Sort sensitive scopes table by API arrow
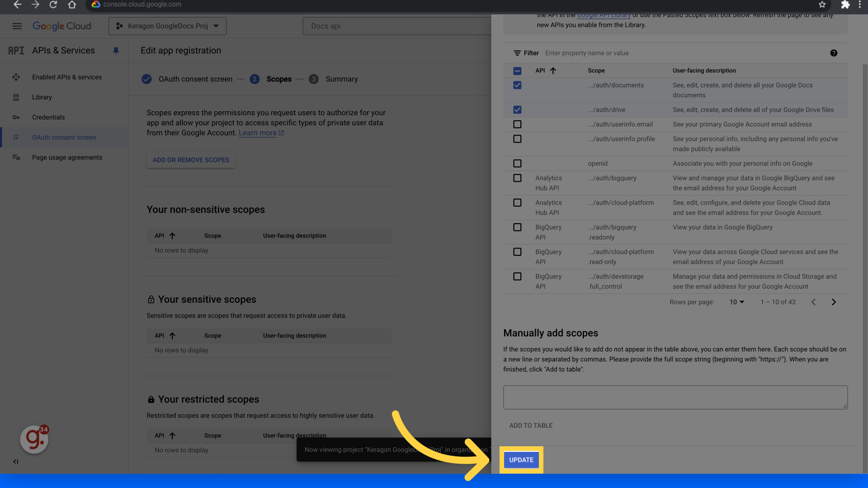 tap(172, 336)
